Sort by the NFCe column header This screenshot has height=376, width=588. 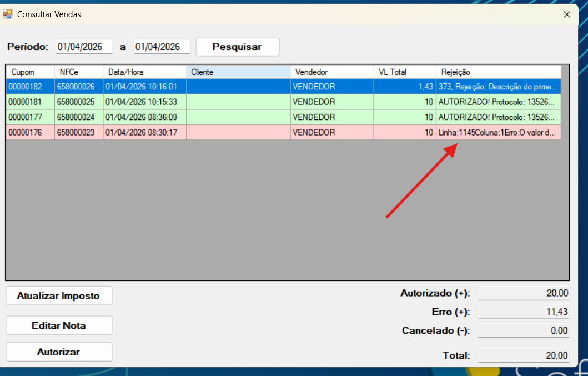point(78,72)
